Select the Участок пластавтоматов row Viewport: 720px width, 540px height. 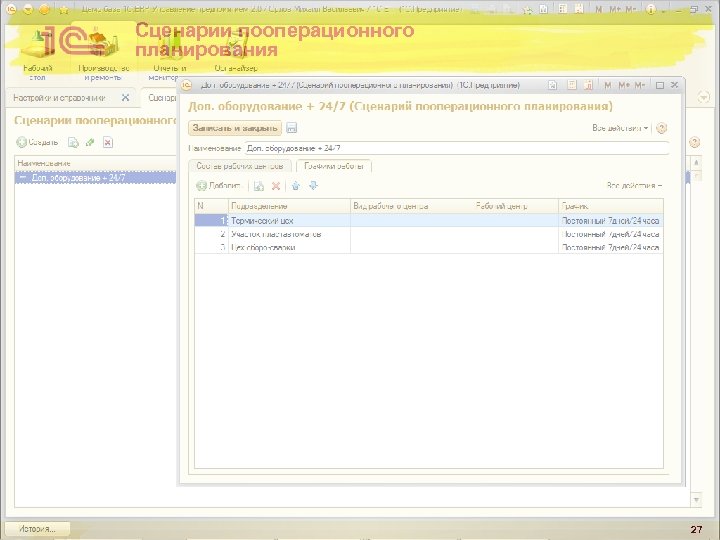tap(429, 234)
